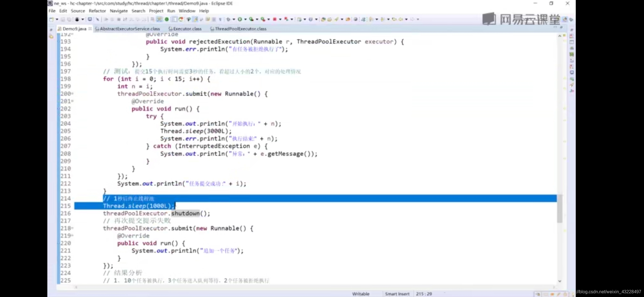Open the terminal/console toolbar icon
This screenshot has width=644, height=297.
pyautogui.click(x=90, y=19)
